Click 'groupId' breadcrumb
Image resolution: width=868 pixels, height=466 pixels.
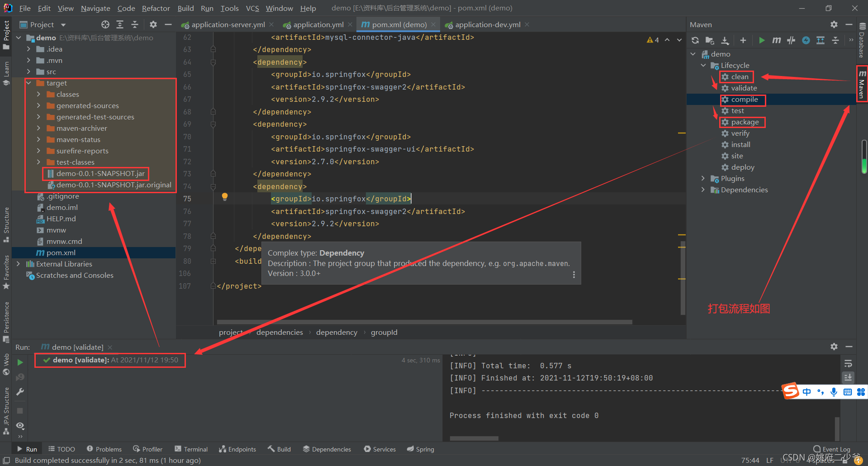(384, 332)
